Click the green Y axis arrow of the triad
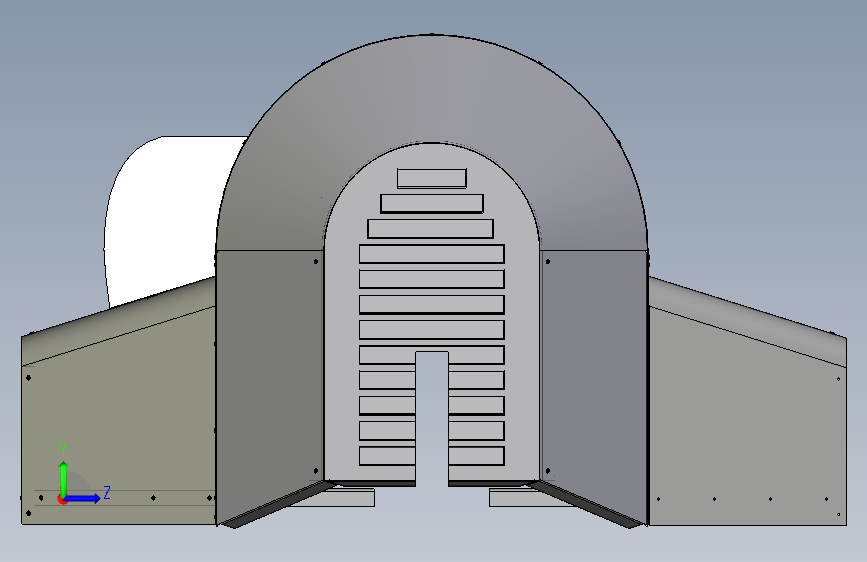867x562 pixels. coord(64,478)
